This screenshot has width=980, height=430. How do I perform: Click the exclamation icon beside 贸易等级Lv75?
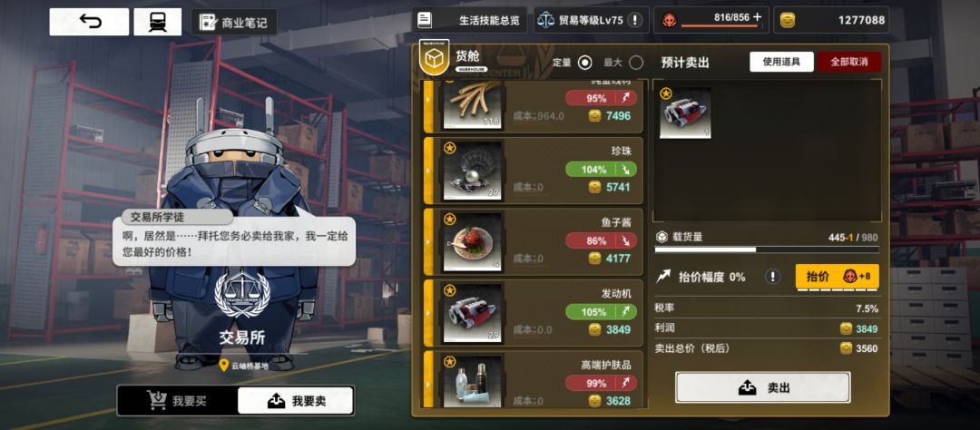(x=634, y=20)
